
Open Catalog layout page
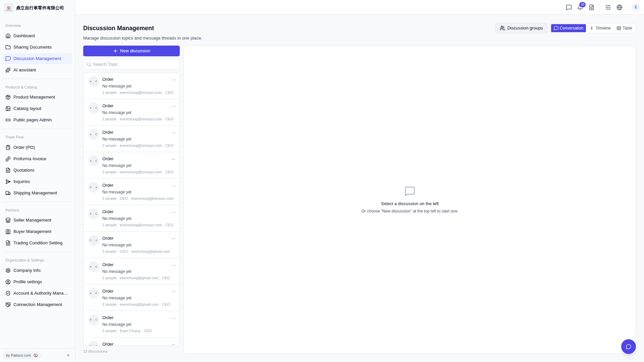pyautogui.click(x=37, y=109)
